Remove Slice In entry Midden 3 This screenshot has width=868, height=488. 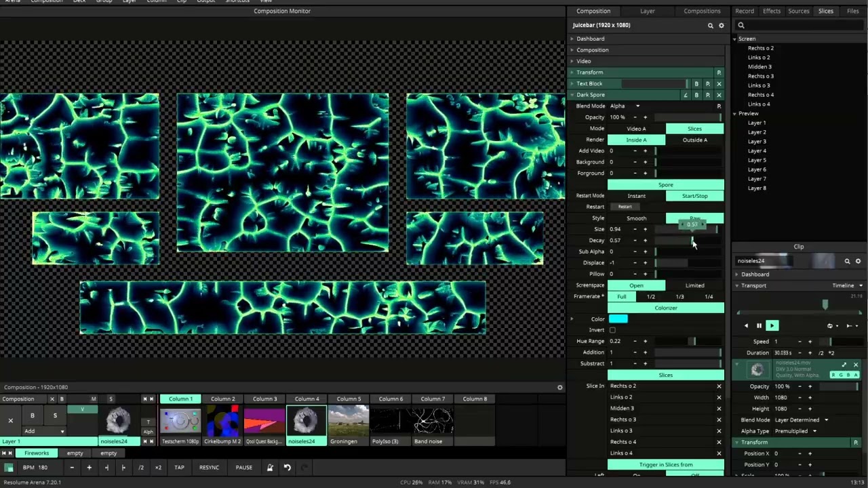tap(719, 409)
